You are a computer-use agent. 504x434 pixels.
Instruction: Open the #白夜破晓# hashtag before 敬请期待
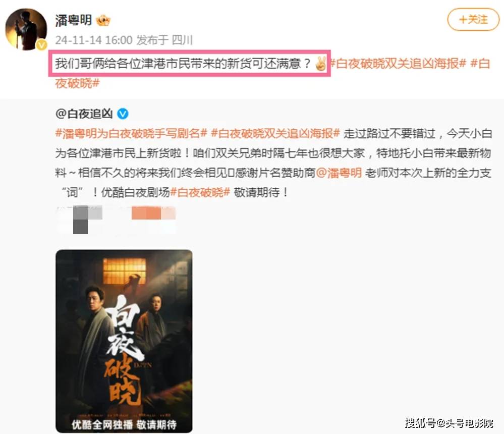200,193
